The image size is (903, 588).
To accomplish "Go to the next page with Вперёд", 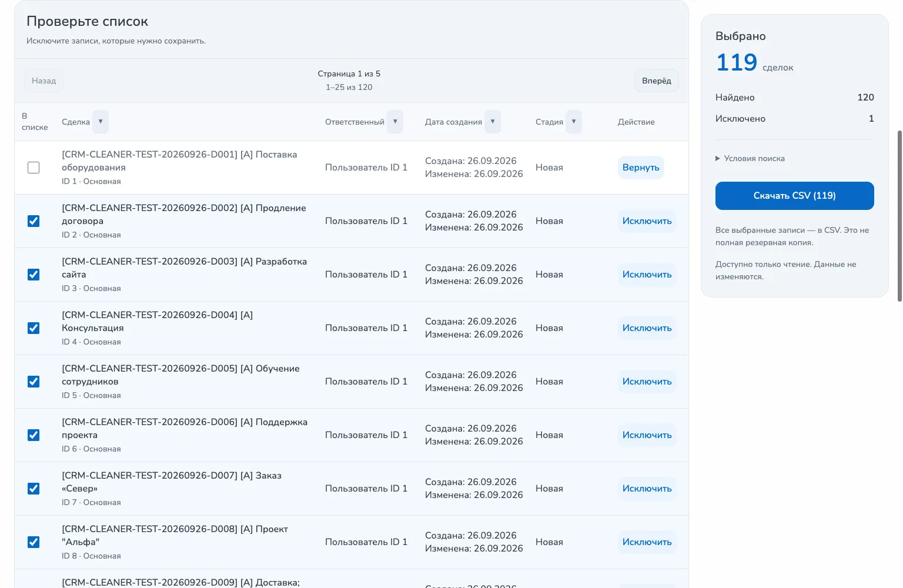I will pos(656,81).
